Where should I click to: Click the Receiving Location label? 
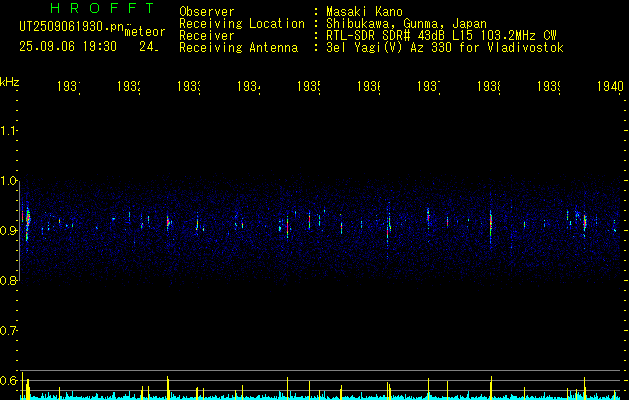(x=242, y=24)
